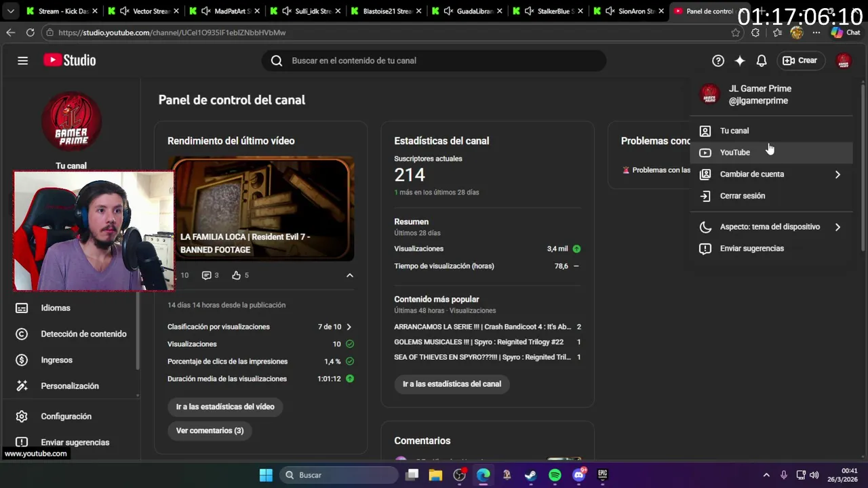Open Steam from the taskbar
868x488 pixels.
tap(531, 475)
